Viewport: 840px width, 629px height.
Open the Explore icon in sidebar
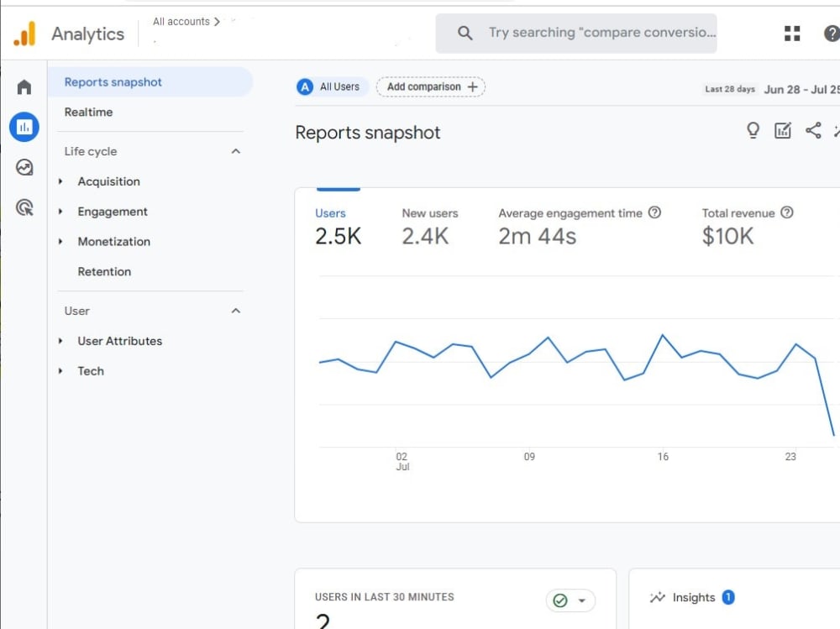click(x=24, y=167)
